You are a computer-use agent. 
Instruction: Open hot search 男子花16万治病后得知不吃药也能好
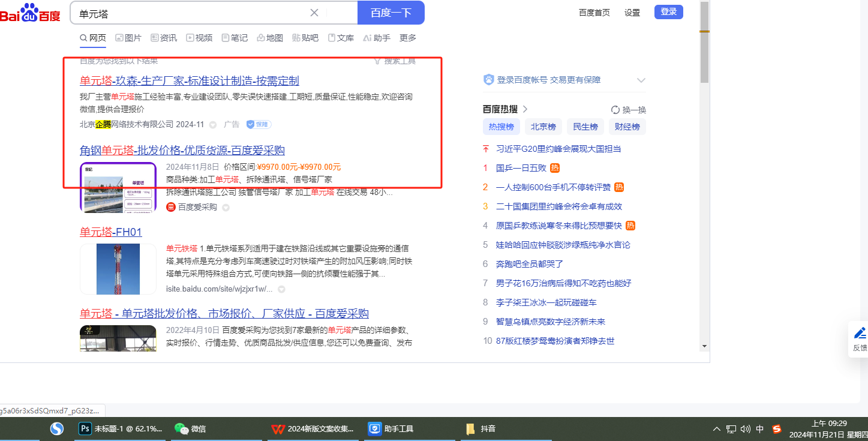(564, 283)
